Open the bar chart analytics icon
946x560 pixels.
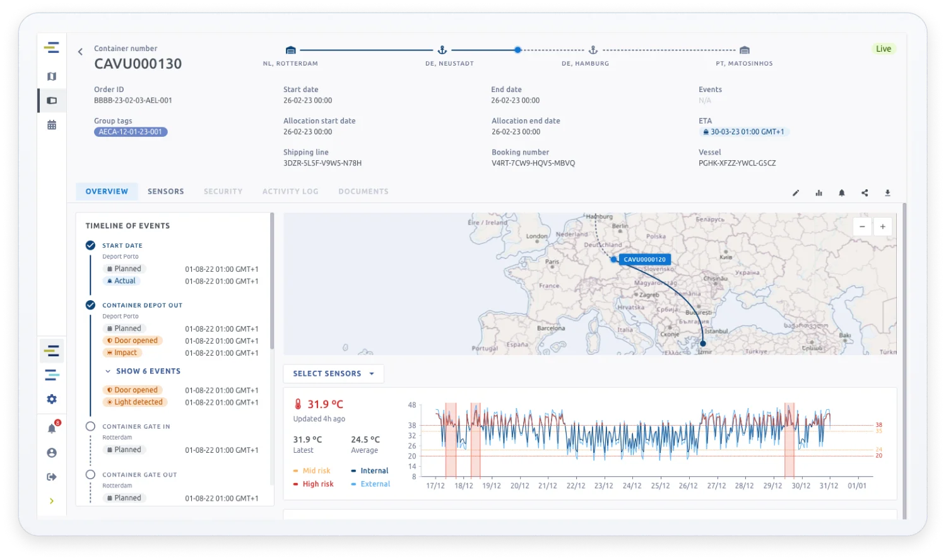[x=819, y=193]
